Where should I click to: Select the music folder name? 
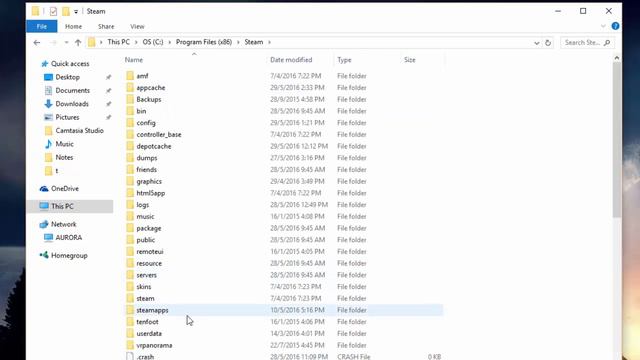145,216
